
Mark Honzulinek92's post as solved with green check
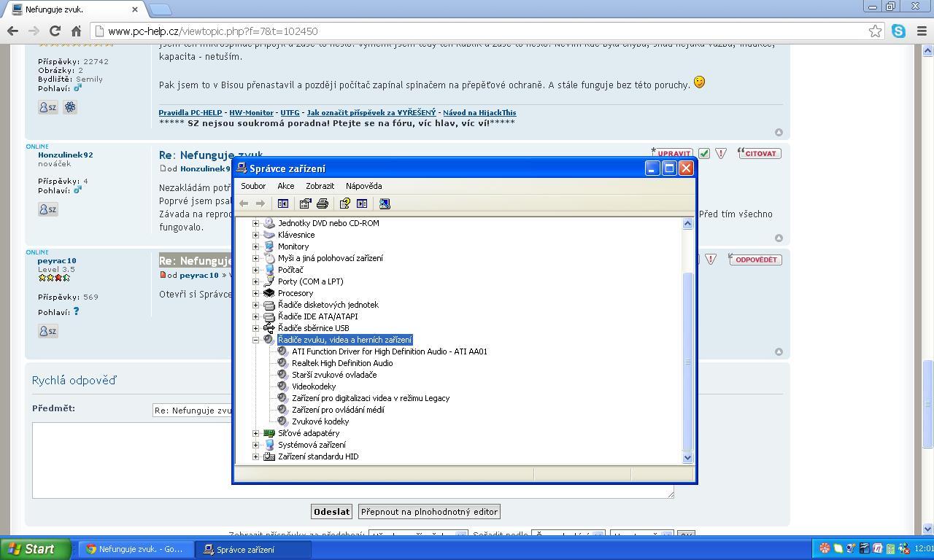click(x=704, y=153)
